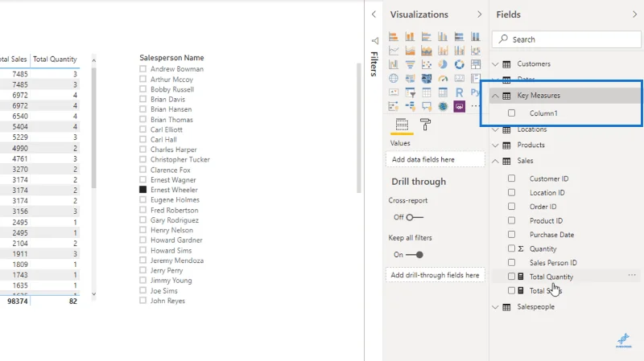Tick the Column1 field checkbox
Viewport: 644px width, 361px height.
[511, 113]
